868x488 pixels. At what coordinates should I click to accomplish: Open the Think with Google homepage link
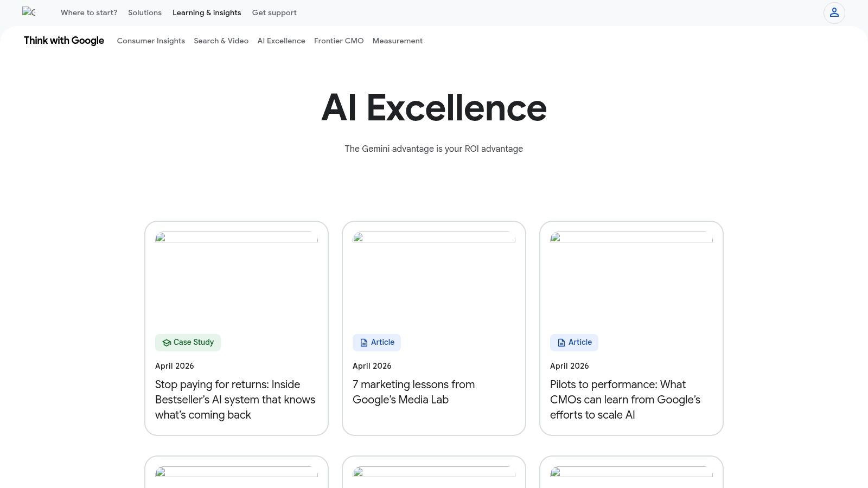click(x=63, y=41)
